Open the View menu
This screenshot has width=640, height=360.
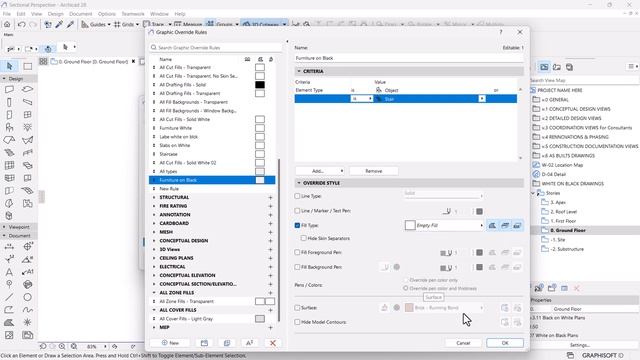[x=36, y=14]
